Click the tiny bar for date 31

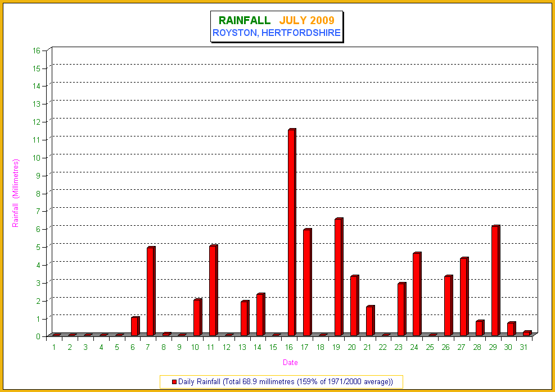point(527,333)
